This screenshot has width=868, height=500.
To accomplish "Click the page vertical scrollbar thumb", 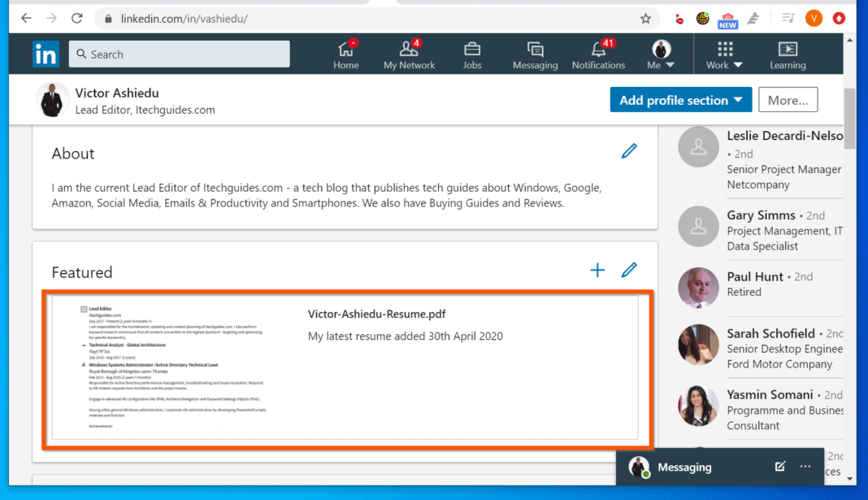I will point(850,118).
